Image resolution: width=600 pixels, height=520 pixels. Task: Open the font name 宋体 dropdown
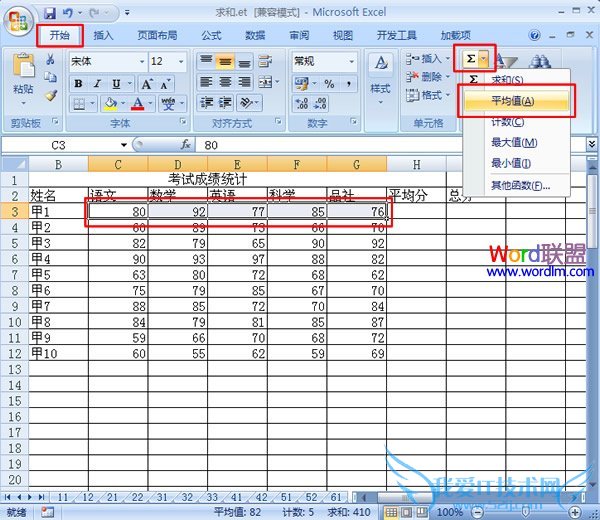click(142, 61)
